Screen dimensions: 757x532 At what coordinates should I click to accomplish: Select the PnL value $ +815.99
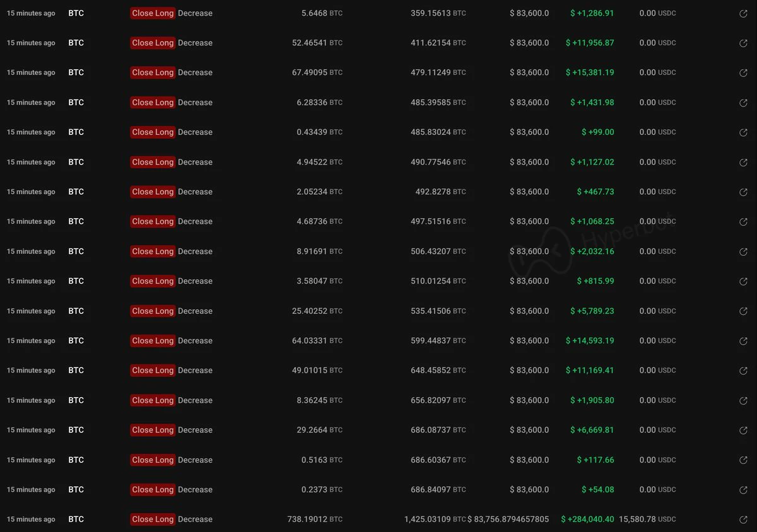[596, 281]
